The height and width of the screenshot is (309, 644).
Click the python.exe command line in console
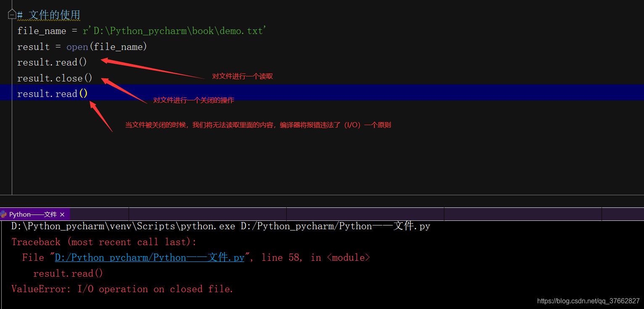click(x=221, y=226)
